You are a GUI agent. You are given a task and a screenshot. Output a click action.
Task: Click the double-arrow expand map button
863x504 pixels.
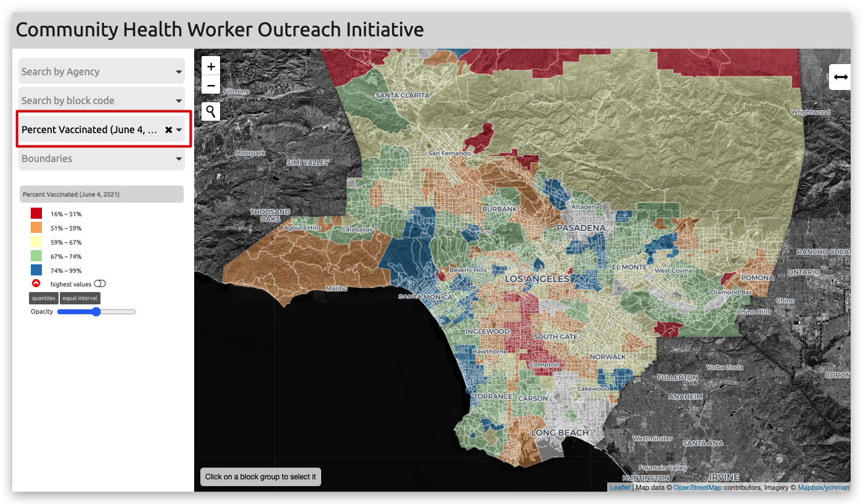(x=840, y=77)
